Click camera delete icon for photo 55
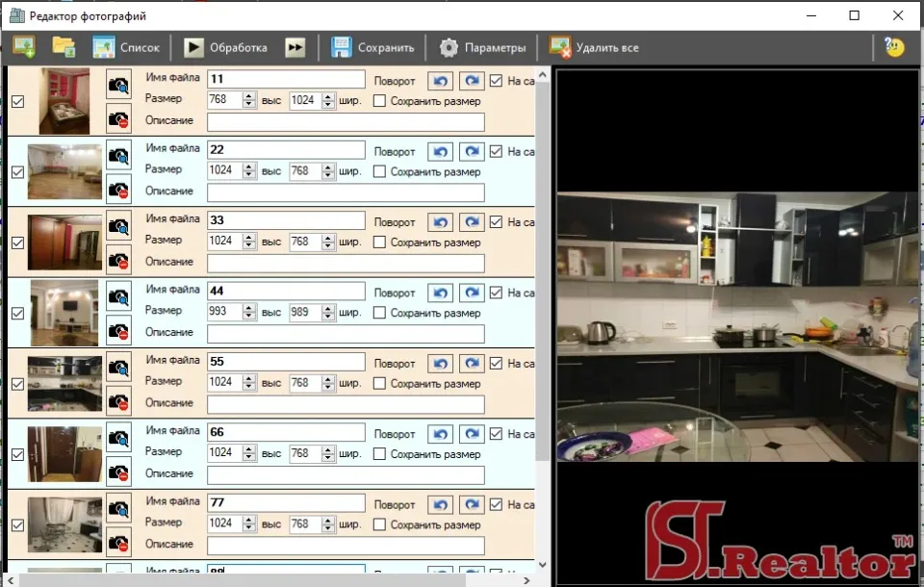Screen dimensions: 924x587 (x=119, y=402)
